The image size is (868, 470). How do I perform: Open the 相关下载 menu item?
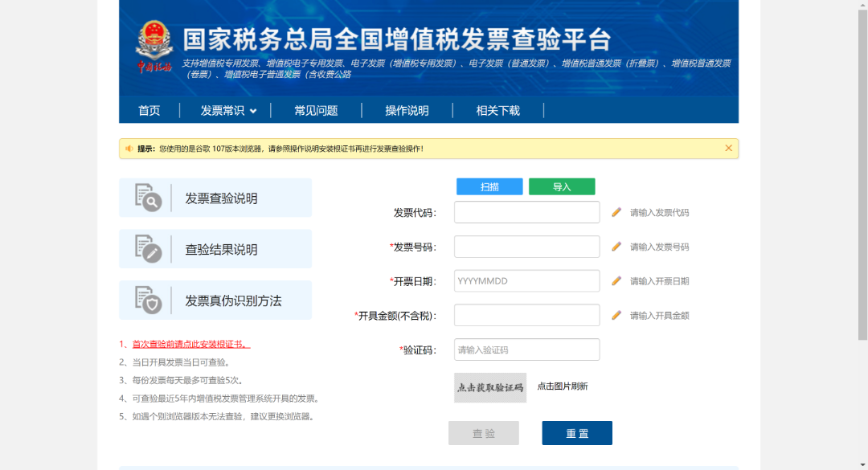pos(497,110)
